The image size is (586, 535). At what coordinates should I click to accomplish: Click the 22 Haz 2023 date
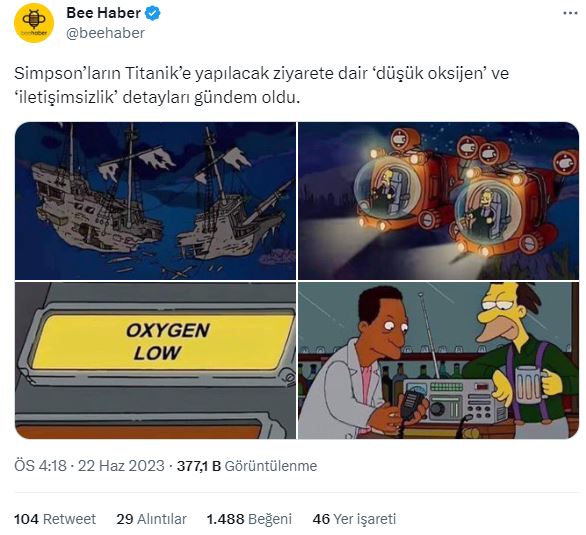[x=121, y=466]
